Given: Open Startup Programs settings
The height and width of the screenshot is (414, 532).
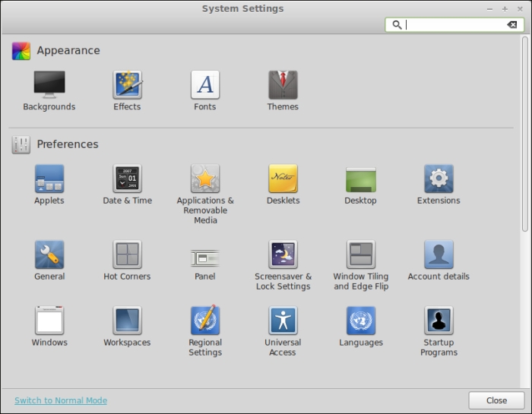Looking at the screenshot, I should (x=439, y=331).
